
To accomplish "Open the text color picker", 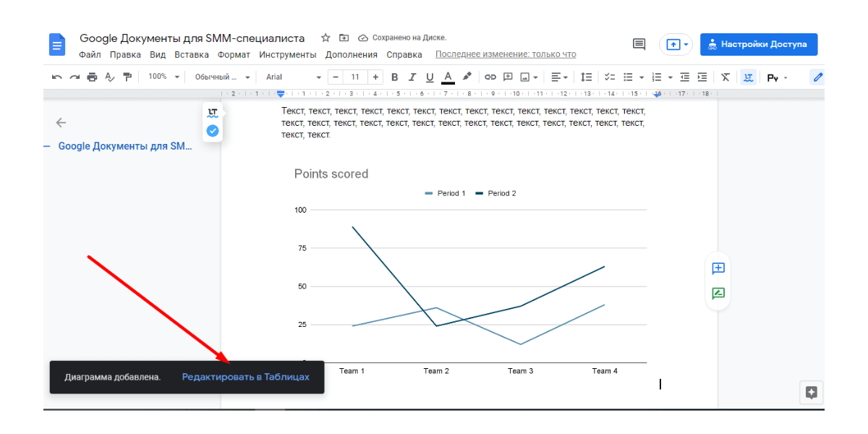I will click(448, 77).
